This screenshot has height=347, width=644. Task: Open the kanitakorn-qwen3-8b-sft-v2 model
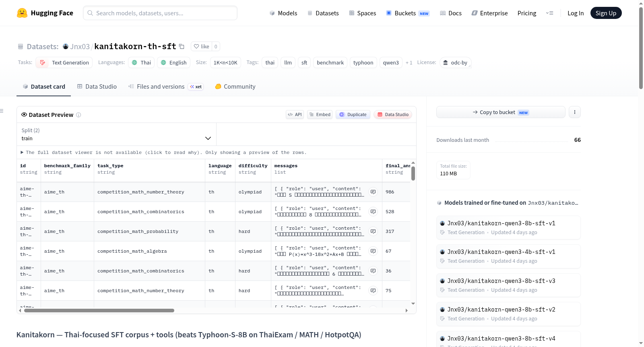point(508,314)
